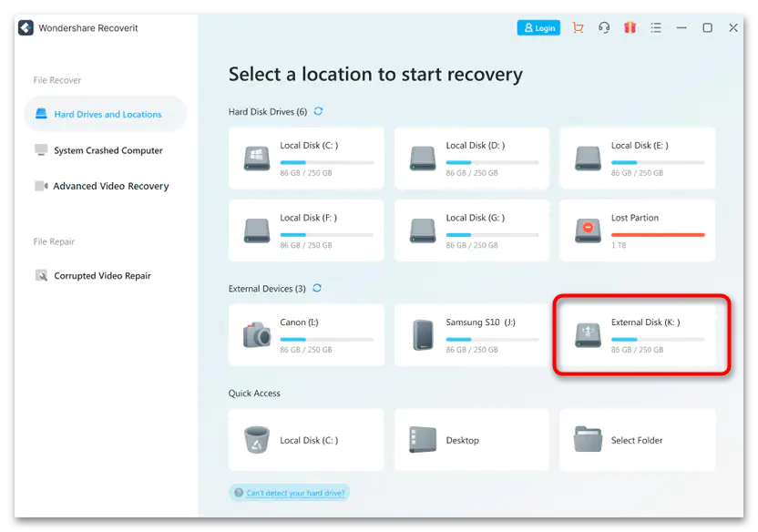The width and height of the screenshot is (758, 532).
Task: Click the Recycle Bin icon in Quick Access
Action: tap(257, 440)
